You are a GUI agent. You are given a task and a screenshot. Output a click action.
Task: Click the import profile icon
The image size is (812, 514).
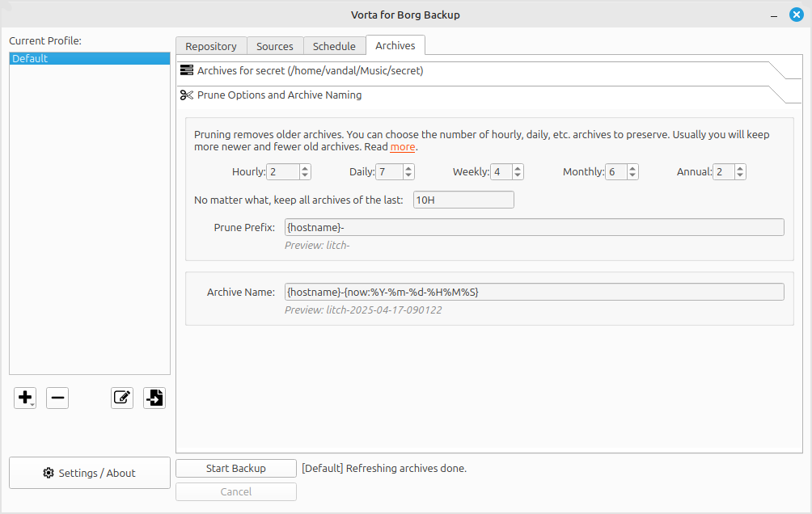154,398
